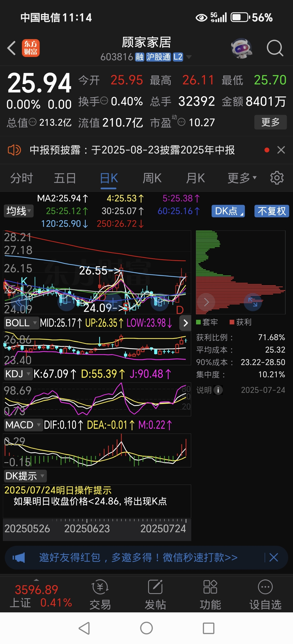Tap Android recent apps button
The height and width of the screenshot is (644, 293).
click(x=208, y=628)
